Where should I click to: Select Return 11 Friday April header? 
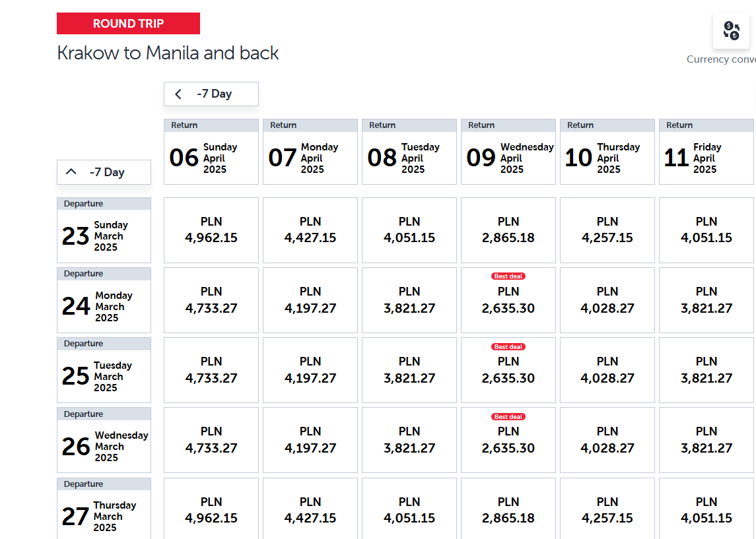pos(706,152)
